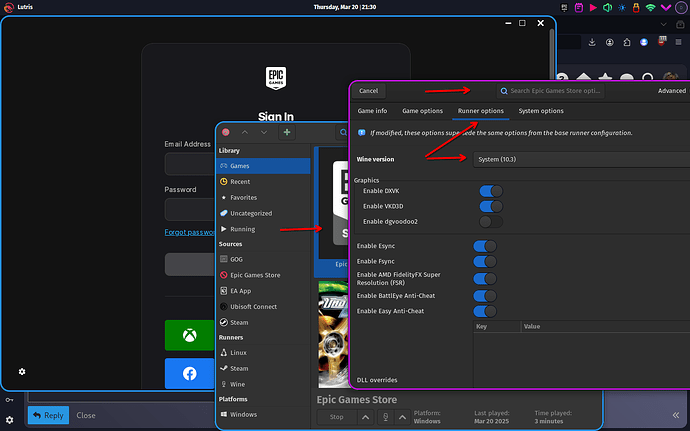690x431 pixels.
Task: Open the Uncategorized tag entry
Action: [263, 214]
